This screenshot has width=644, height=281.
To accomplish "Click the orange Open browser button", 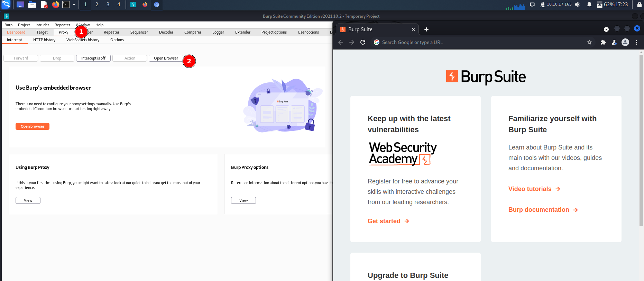I will pyautogui.click(x=33, y=126).
